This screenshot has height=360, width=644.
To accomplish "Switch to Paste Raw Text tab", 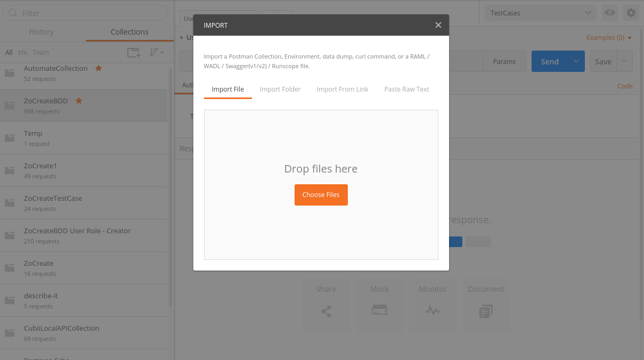I will (x=406, y=89).
